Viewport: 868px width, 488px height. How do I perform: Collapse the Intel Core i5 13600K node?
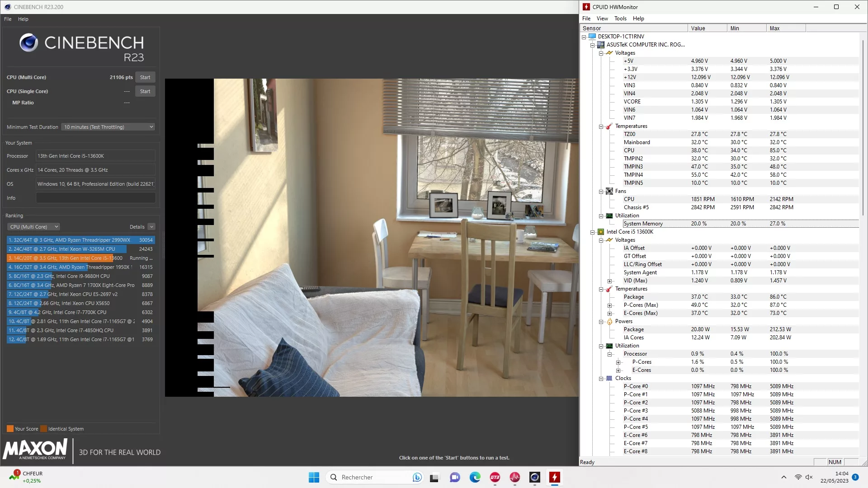[x=592, y=232]
